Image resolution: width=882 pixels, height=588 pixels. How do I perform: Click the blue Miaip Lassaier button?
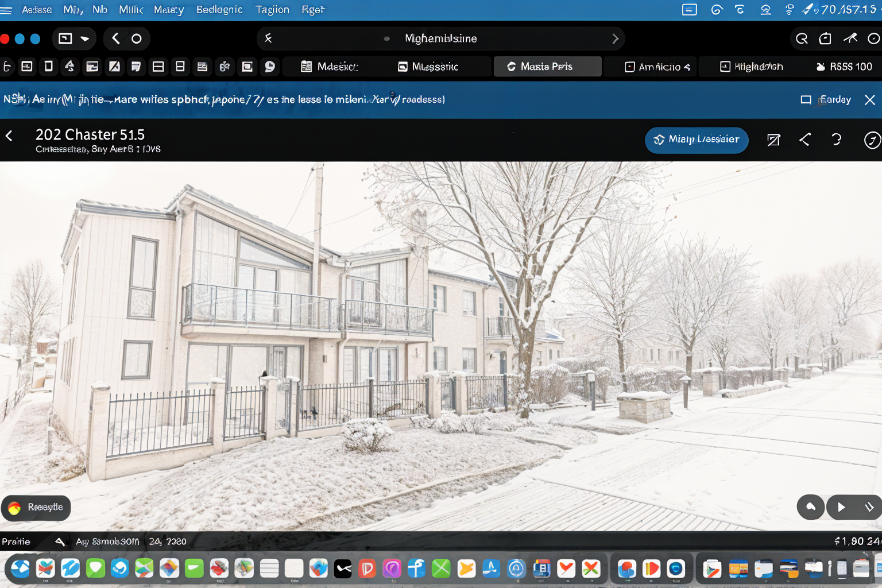click(696, 140)
